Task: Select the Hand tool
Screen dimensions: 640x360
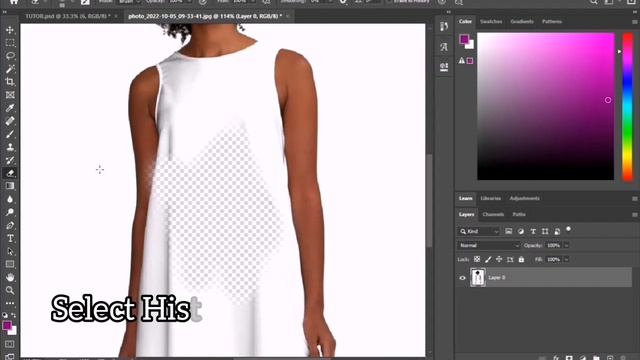Action: 10,278
